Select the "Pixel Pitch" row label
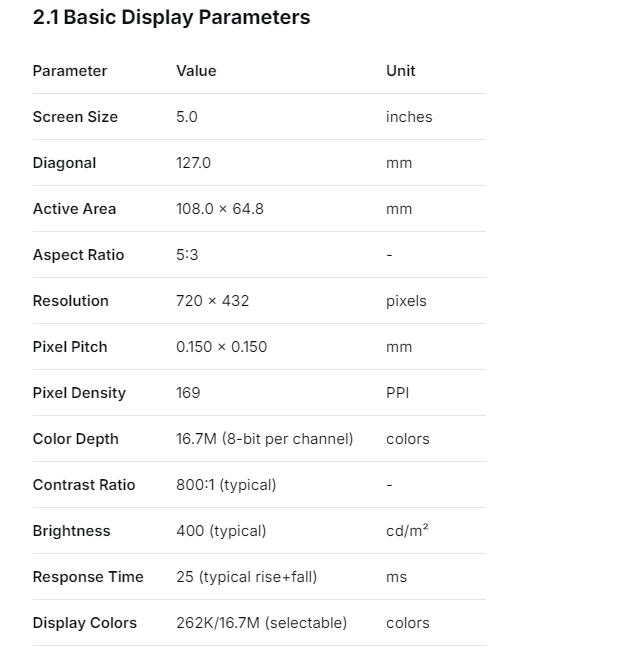Screen dimensions: 617x653 (x=70, y=347)
